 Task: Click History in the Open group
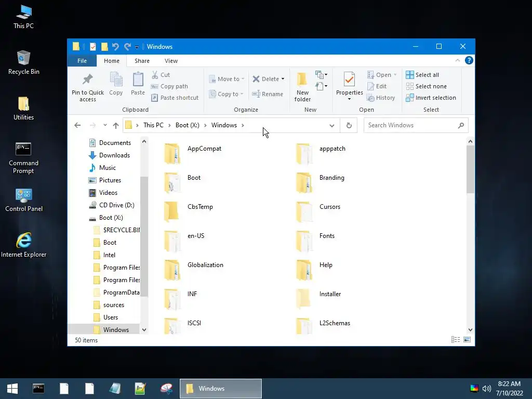[381, 98]
